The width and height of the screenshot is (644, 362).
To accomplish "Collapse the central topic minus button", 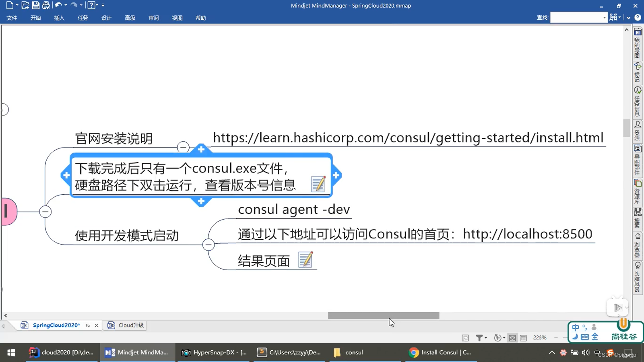I will 45,212.
